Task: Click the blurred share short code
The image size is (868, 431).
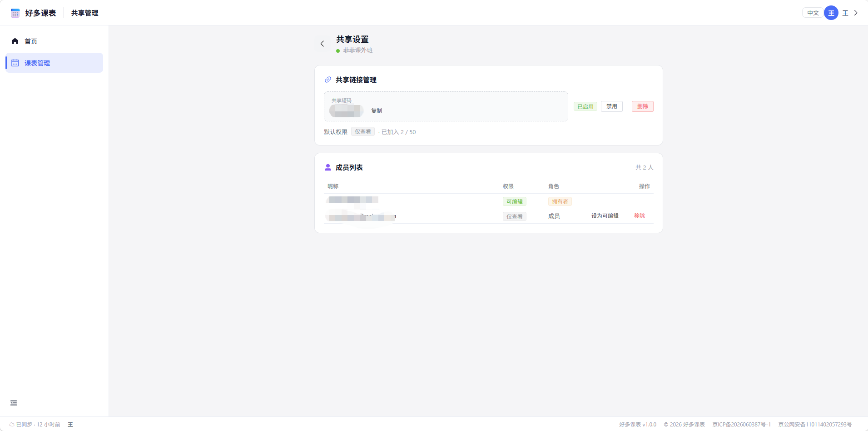Action: click(x=346, y=110)
